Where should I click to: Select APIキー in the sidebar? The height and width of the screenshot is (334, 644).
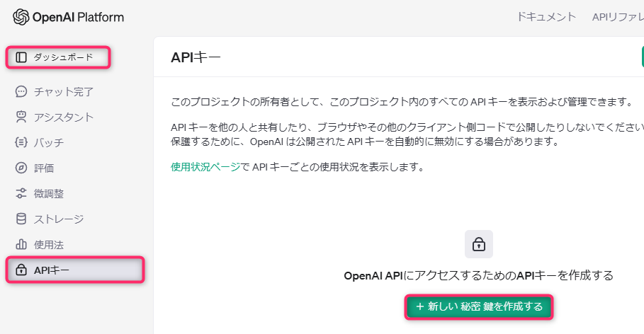52,270
